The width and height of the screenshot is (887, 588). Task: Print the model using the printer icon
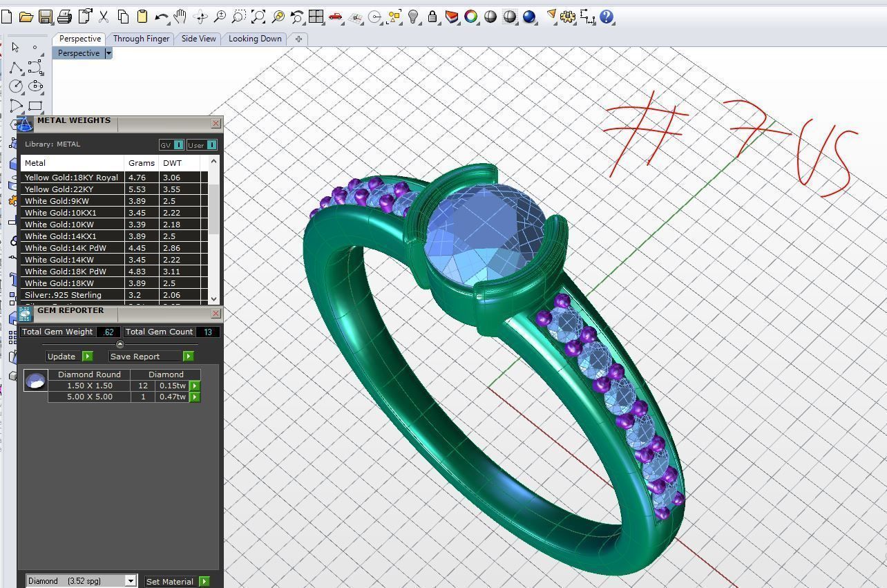64,17
